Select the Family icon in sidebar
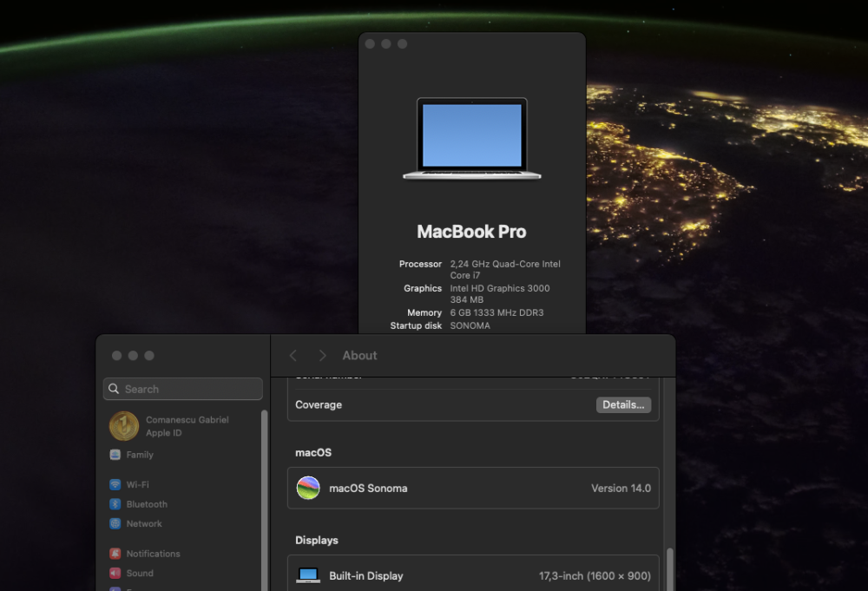Image resolution: width=868 pixels, height=591 pixels. (x=115, y=455)
